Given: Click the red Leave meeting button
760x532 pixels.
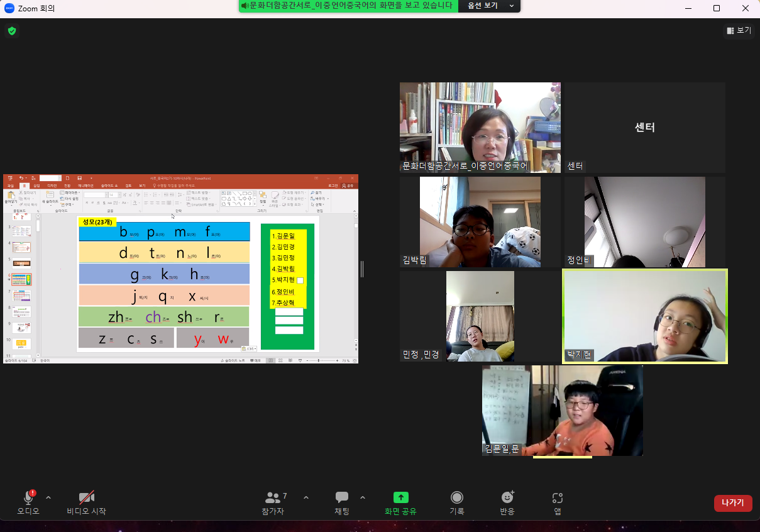Looking at the screenshot, I should [733, 503].
